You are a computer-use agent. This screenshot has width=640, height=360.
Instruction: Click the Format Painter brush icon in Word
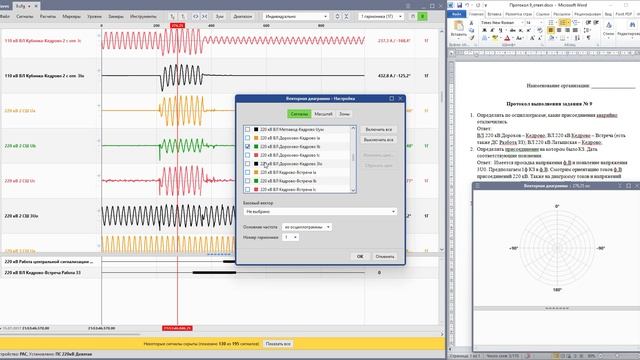tap(472, 38)
